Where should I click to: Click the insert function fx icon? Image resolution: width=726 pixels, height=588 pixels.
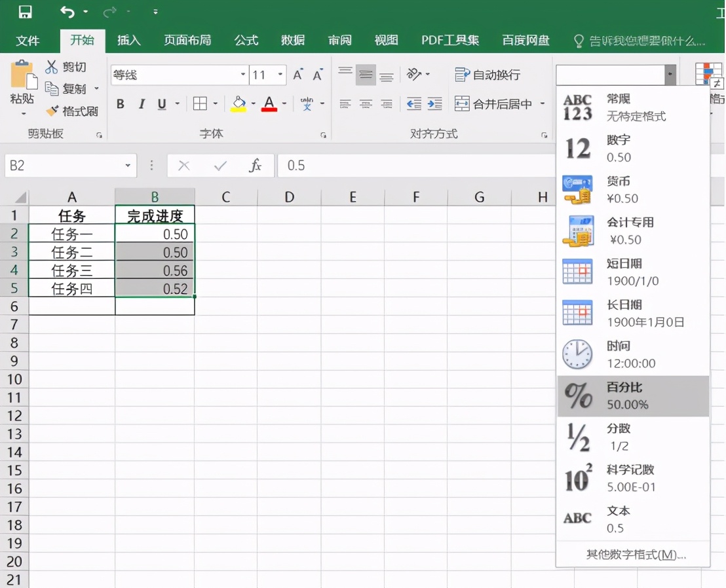[x=255, y=165]
